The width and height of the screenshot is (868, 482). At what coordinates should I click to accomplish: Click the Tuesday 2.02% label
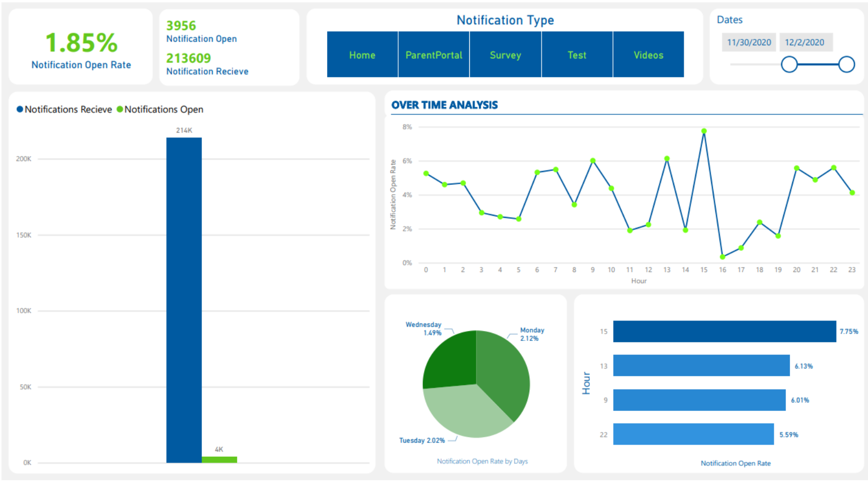pos(422,440)
